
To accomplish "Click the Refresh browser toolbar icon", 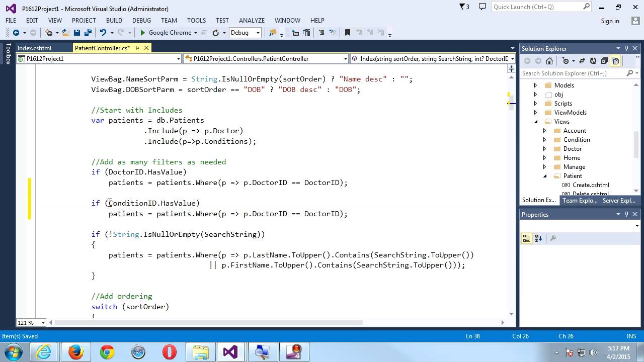I will click(216, 33).
